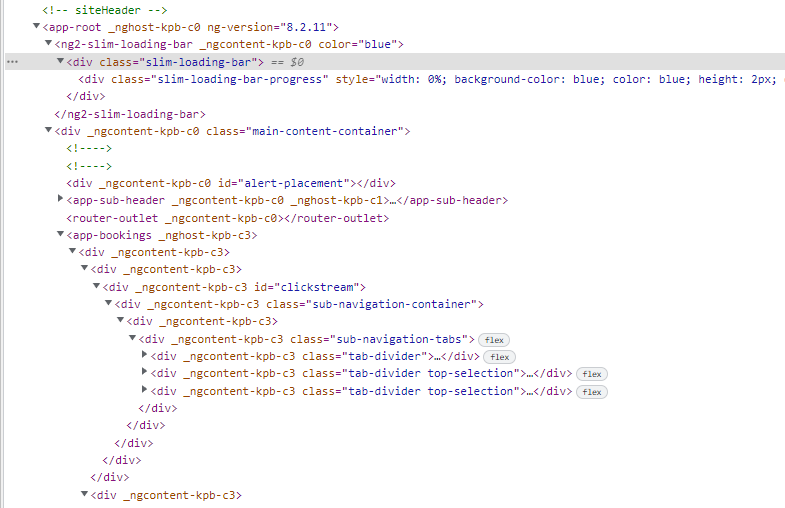Collapse the app-root element node
The height and width of the screenshot is (508, 785).
tap(36, 27)
